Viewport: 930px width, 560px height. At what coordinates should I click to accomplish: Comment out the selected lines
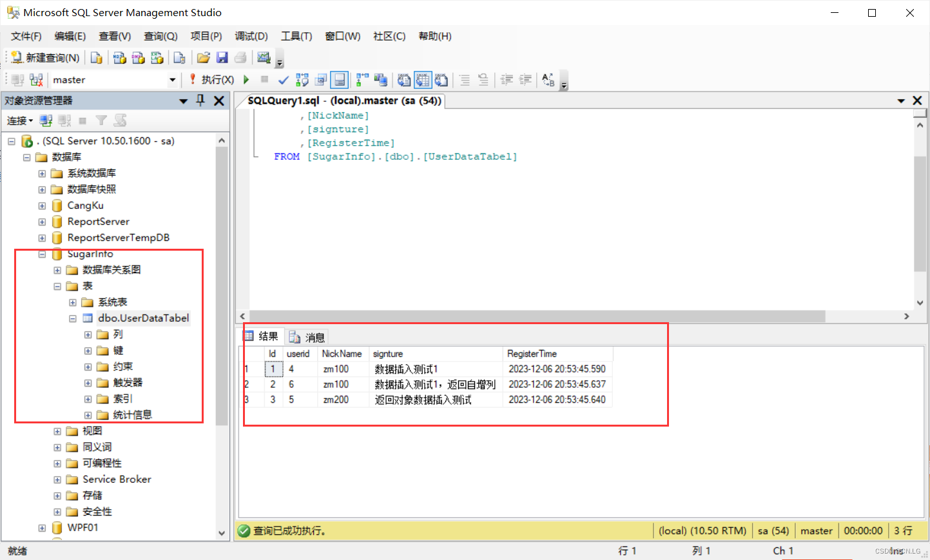click(465, 80)
